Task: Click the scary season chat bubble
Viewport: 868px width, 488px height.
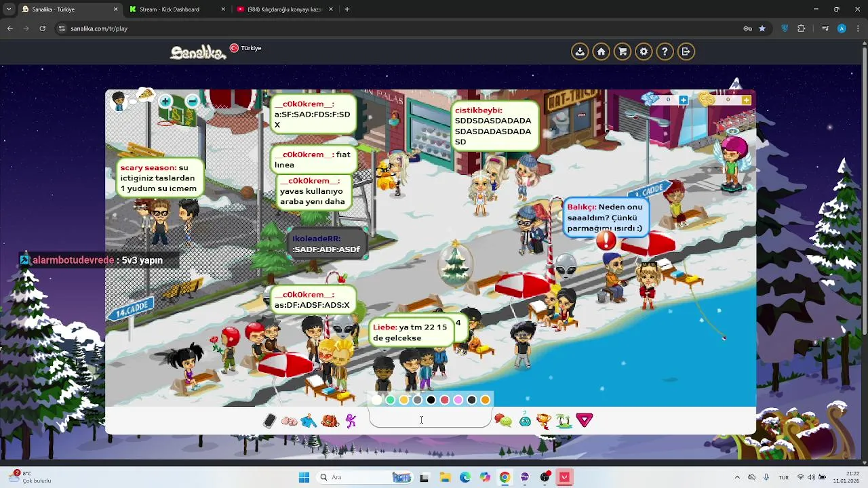Action: [159, 178]
